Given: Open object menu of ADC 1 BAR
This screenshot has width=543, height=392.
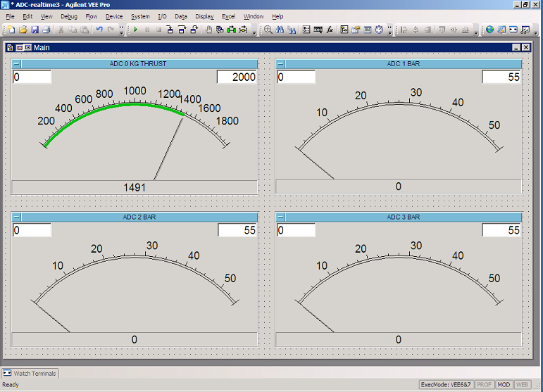Looking at the screenshot, I should [x=281, y=64].
